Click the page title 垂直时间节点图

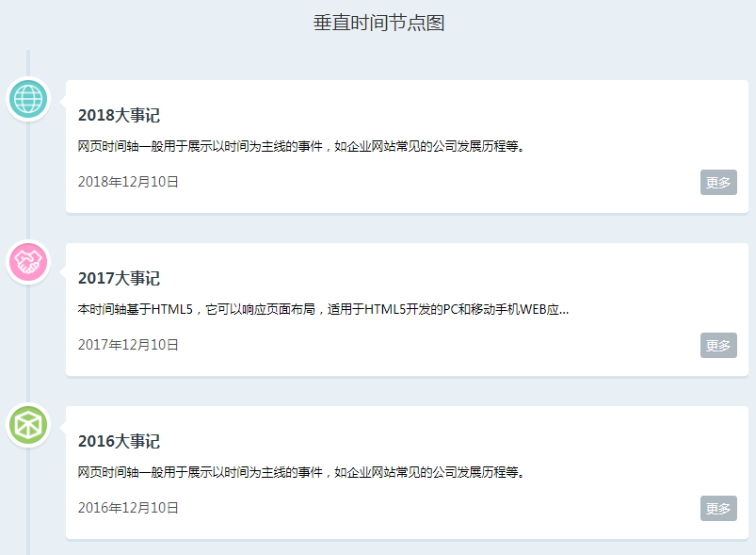click(x=378, y=24)
